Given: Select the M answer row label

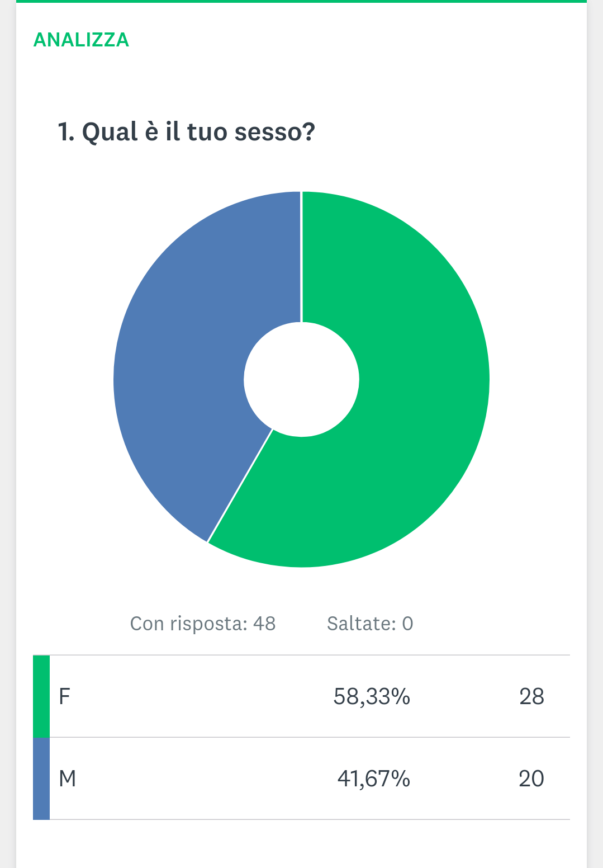Looking at the screenshot, I should [68, 779].
